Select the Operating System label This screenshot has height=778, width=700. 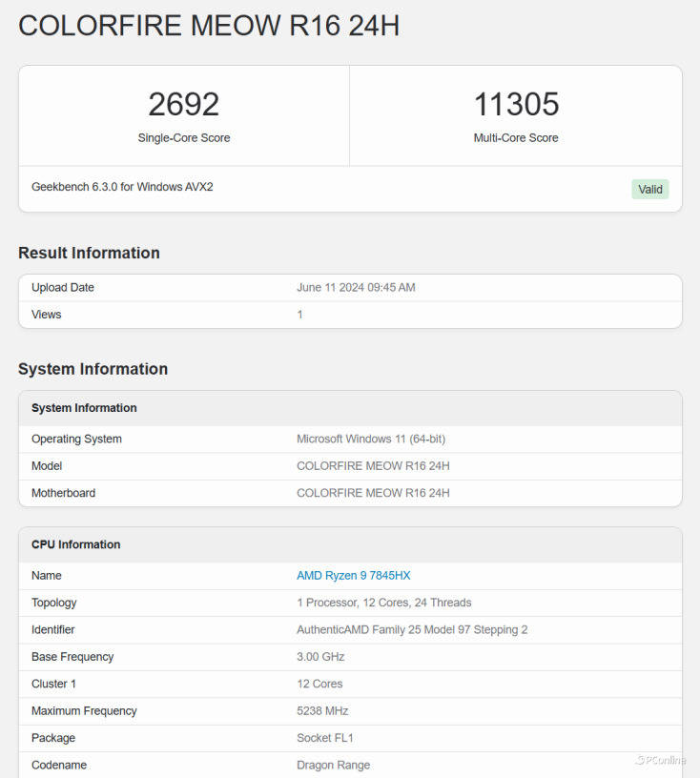pyautogui.click(x=76, y=440)
